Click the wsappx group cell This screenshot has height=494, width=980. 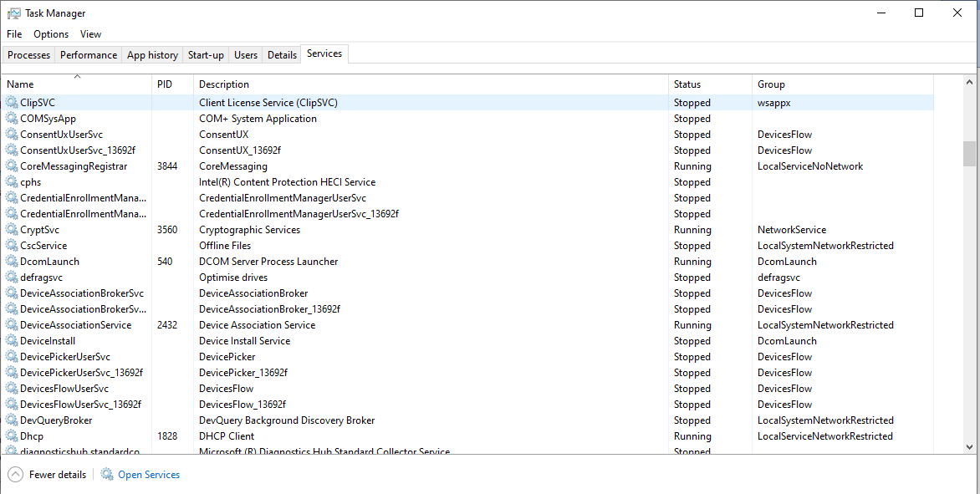tap(773, 103)
